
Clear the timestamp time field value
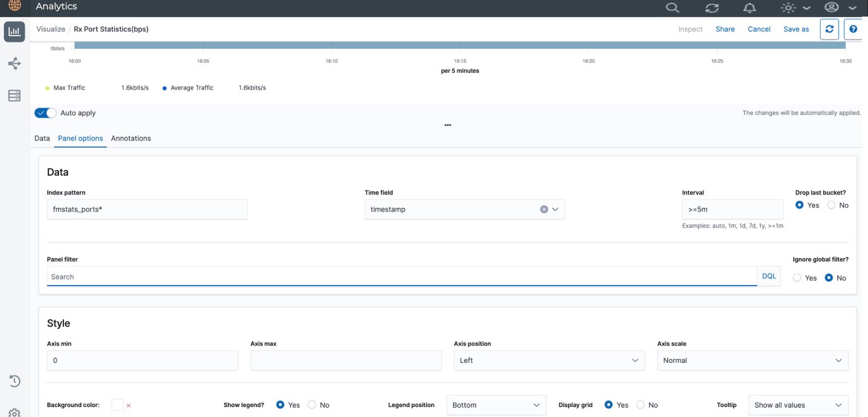click(544, 209)
